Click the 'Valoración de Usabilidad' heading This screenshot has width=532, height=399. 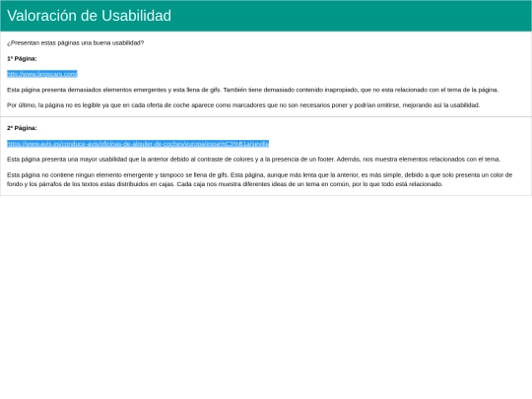click(x=89, y=16)
